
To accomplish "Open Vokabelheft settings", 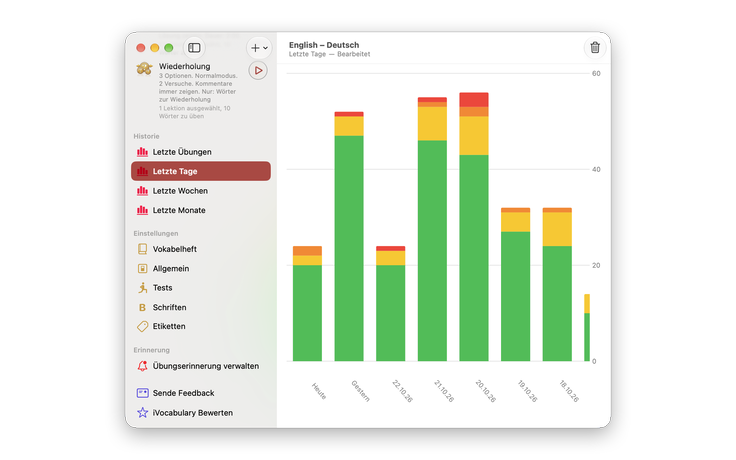I will 201,249.
